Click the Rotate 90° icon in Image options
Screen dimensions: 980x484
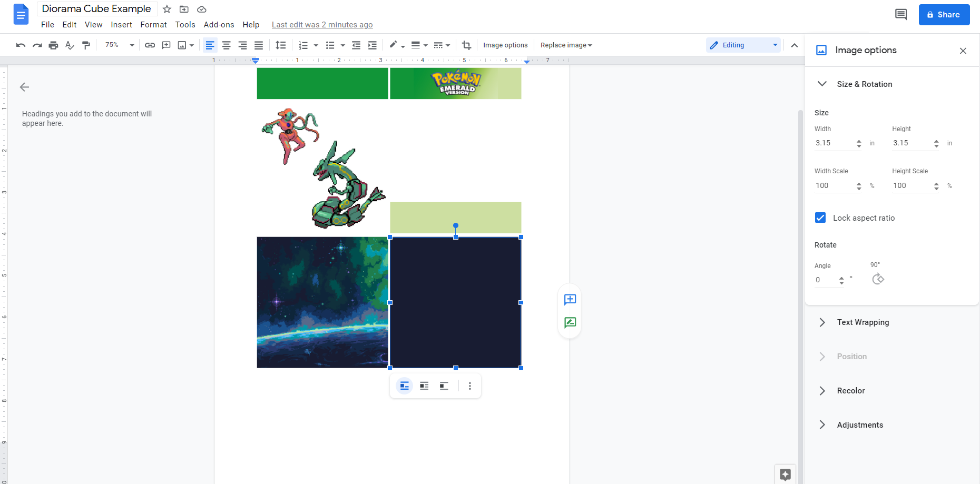point(877,279)
